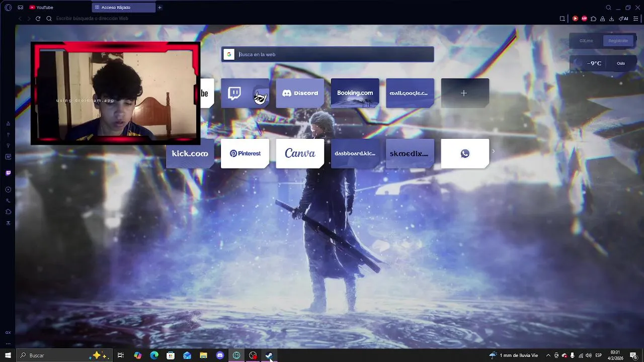Open the notifications center icon
This screenshot has height=362, width=644.
(633, 355)
